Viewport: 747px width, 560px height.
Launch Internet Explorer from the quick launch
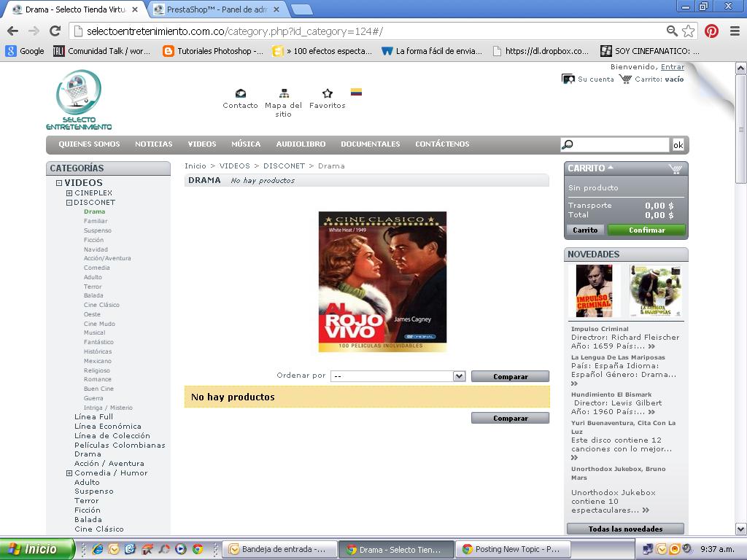[98, 549]
